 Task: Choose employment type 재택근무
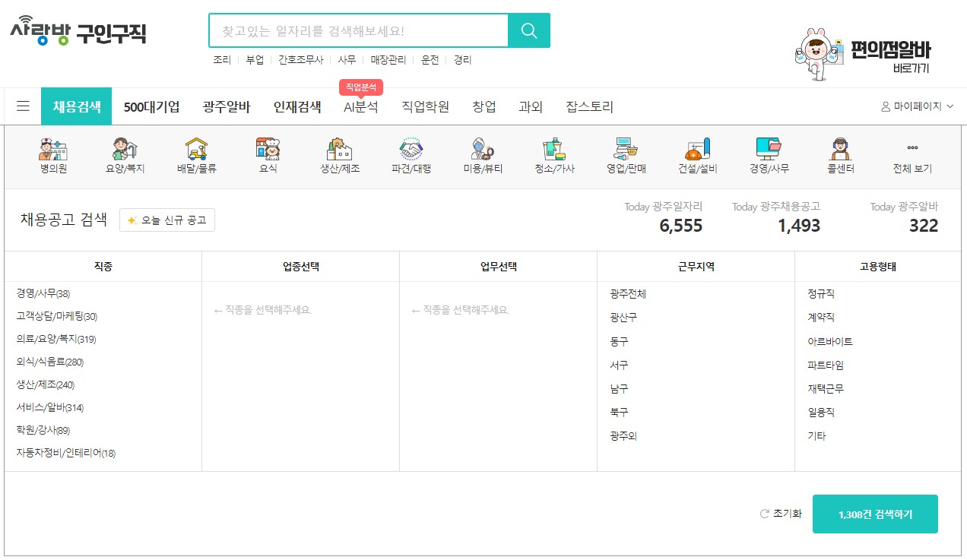(826, 389)
